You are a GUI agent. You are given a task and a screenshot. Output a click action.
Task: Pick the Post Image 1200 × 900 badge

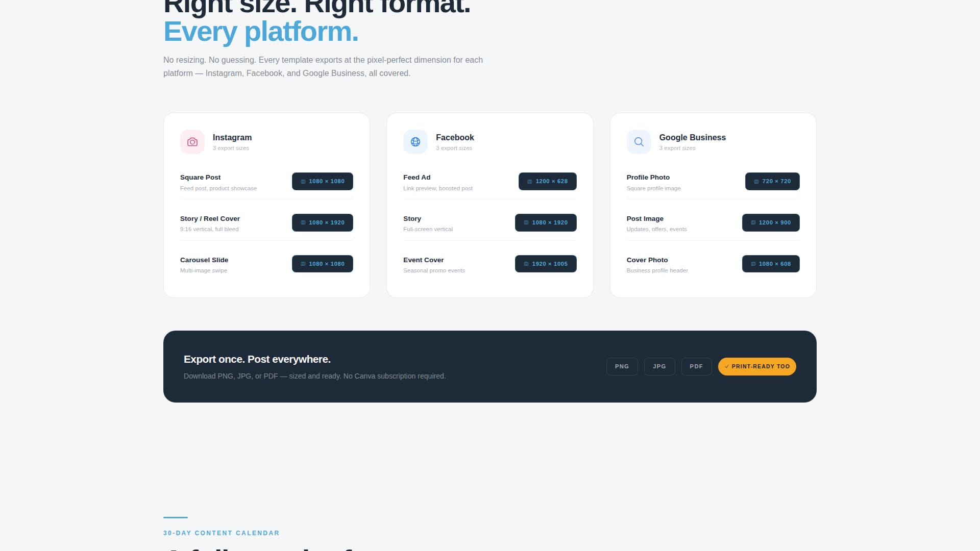[771, 222]
